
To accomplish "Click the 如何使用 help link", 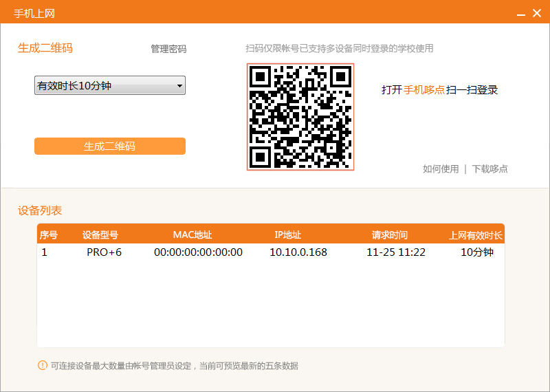I will click(x=441, y=168).
